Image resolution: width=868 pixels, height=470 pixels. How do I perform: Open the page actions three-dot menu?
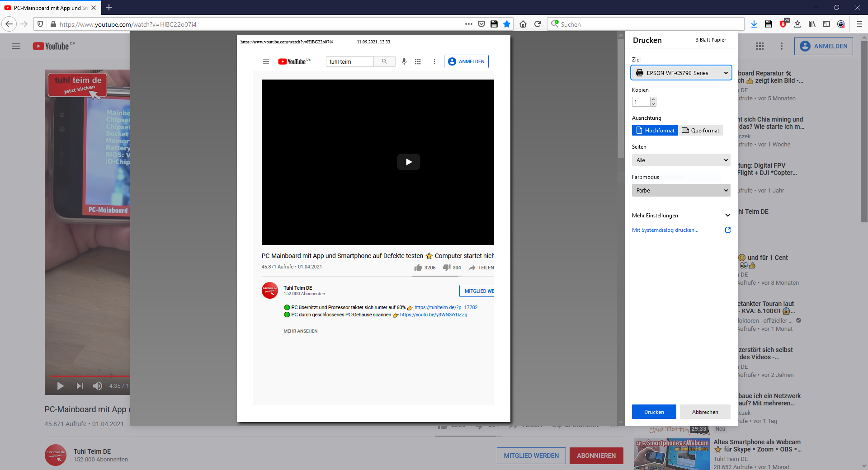click(x=469, y=24)
